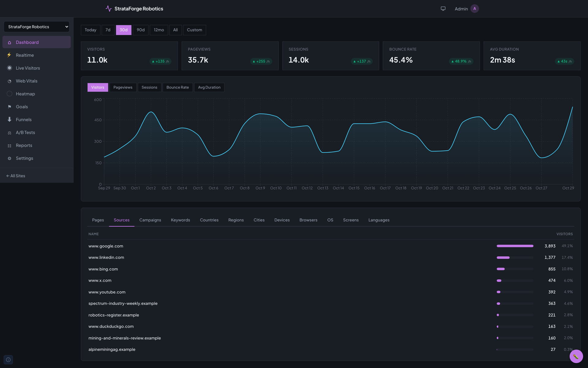The height and width of the screenshot is (368, 588).
Task: Click the Goals flag icon
Action: pos(9,107)
